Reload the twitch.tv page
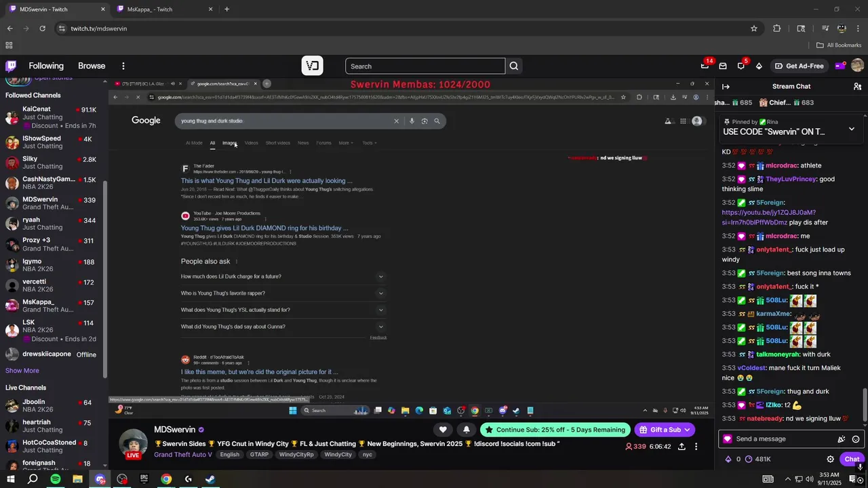This screenshot has height=488, width=868. 42,28
